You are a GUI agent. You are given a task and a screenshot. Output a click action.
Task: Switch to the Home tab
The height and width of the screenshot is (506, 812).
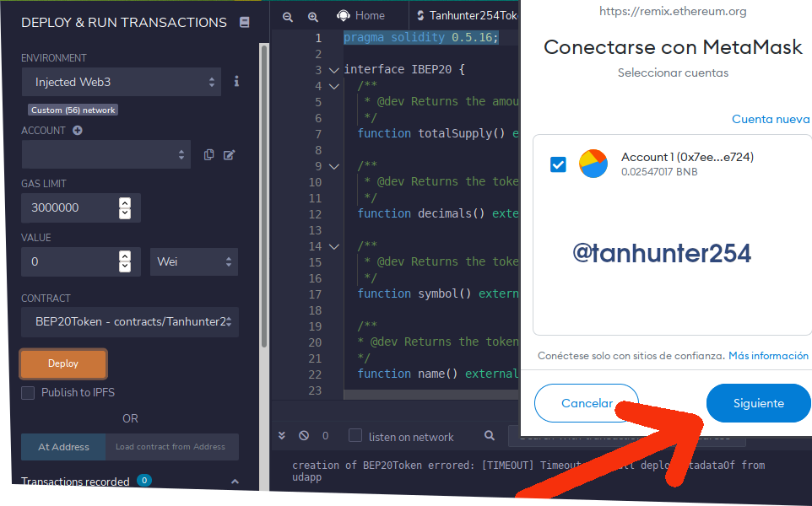point(360,15)
